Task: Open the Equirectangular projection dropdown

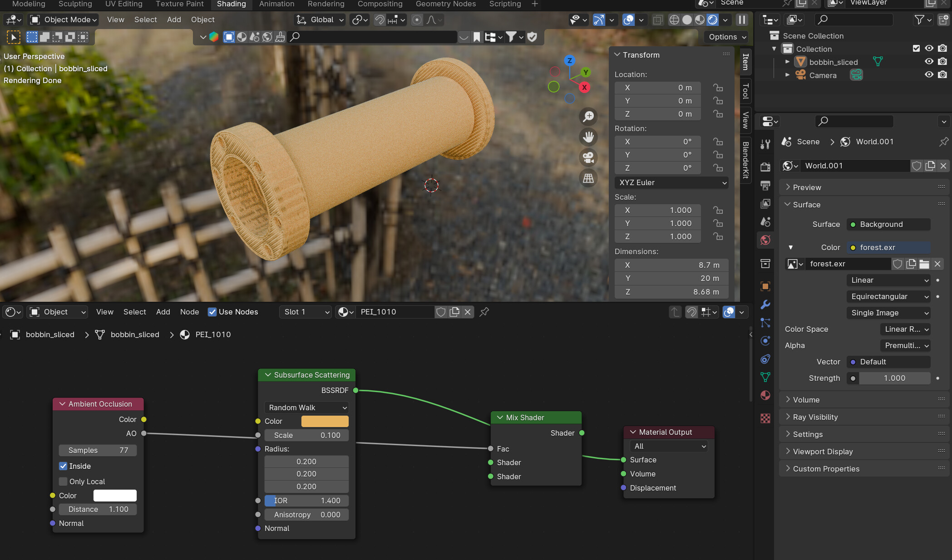Action: point(888,296)
